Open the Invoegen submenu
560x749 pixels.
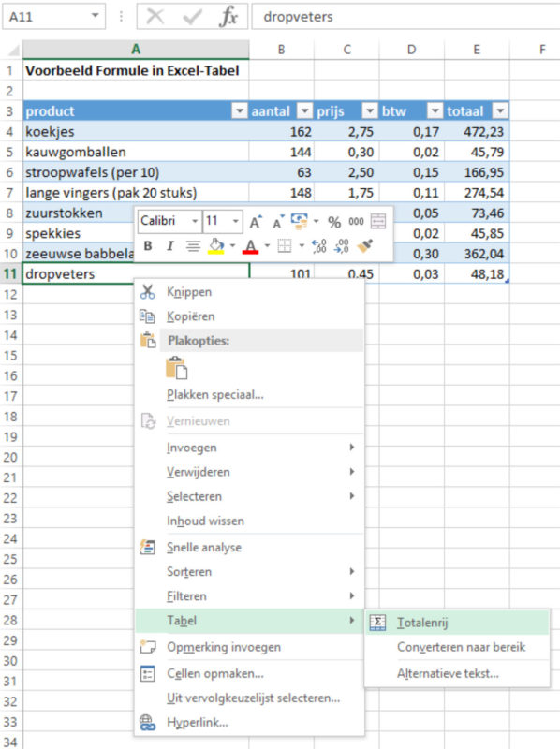tap(248, 448)
